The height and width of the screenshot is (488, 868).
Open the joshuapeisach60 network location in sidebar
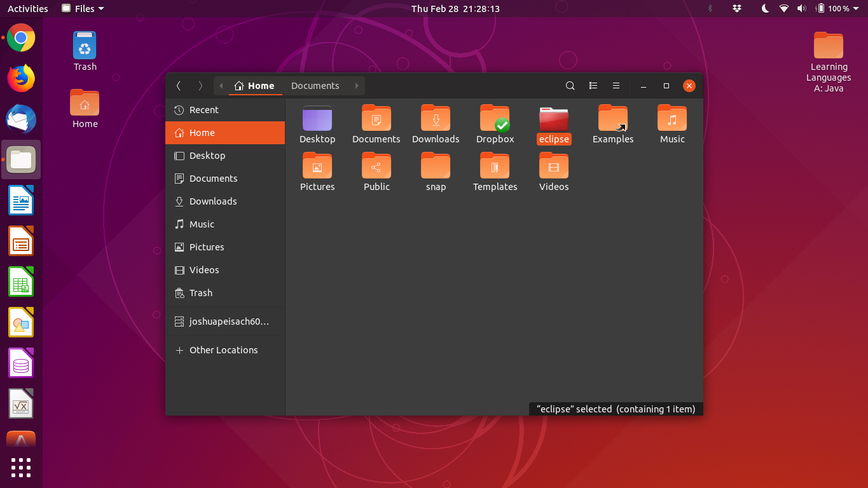225,322
